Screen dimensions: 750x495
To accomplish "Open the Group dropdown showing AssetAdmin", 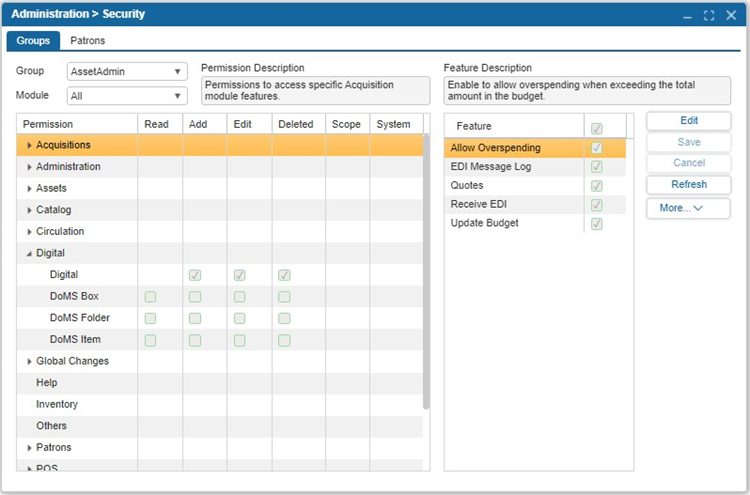I will (127, 72).
